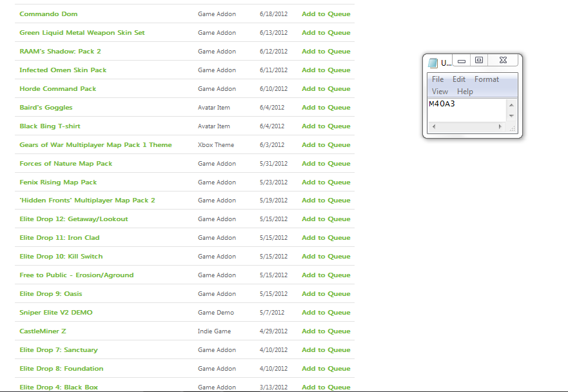This screenshot has width=568, height=392.
Task: Open Notepad Format menu
Action: pyautogui.click(x=487, y=79)
